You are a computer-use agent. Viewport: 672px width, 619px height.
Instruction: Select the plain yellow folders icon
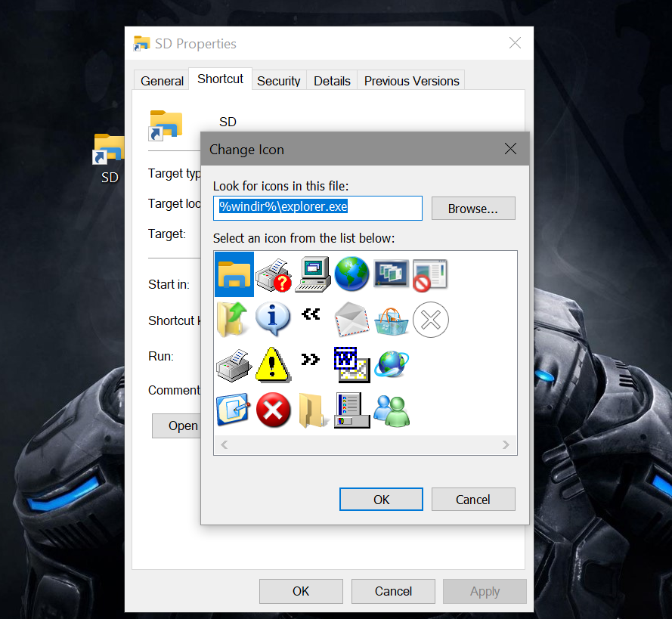click(x=312, y=410)
